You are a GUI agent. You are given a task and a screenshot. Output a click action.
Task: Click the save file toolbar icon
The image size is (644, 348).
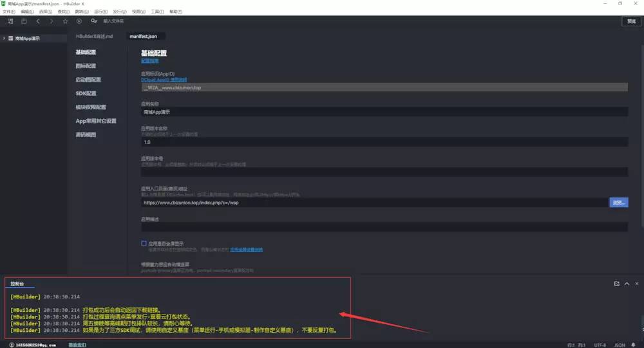[24, 21]
